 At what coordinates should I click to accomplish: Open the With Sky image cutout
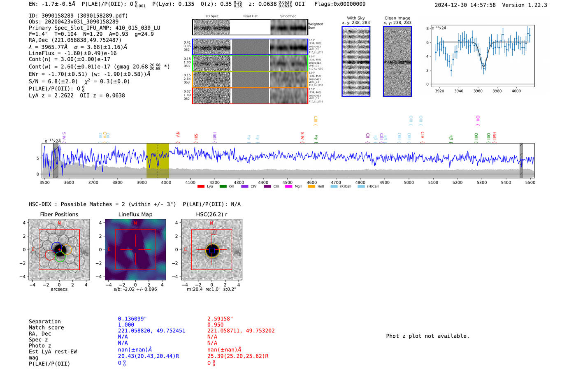(x=356, y=61)
